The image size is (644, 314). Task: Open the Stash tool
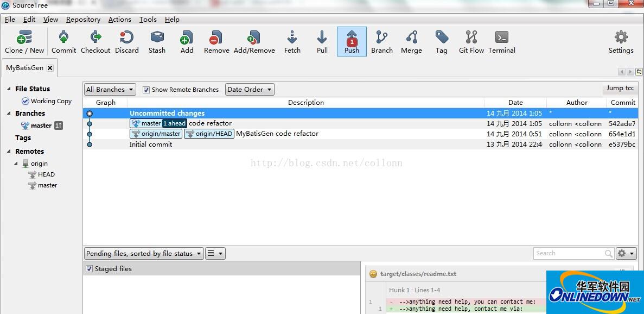click(157, 41)
